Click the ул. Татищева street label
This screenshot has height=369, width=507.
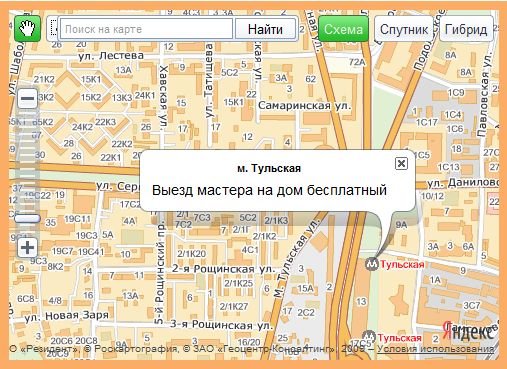point(209,81)
